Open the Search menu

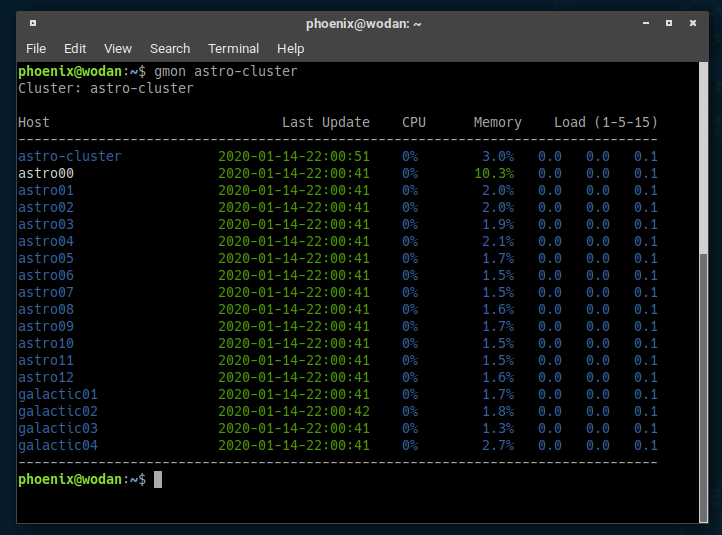click(170, 48)
